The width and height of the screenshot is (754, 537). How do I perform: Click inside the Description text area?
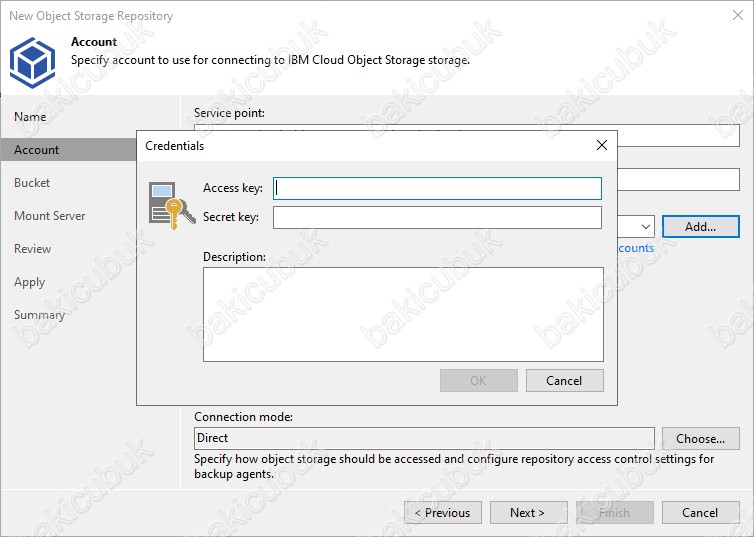tap(403, 314)
